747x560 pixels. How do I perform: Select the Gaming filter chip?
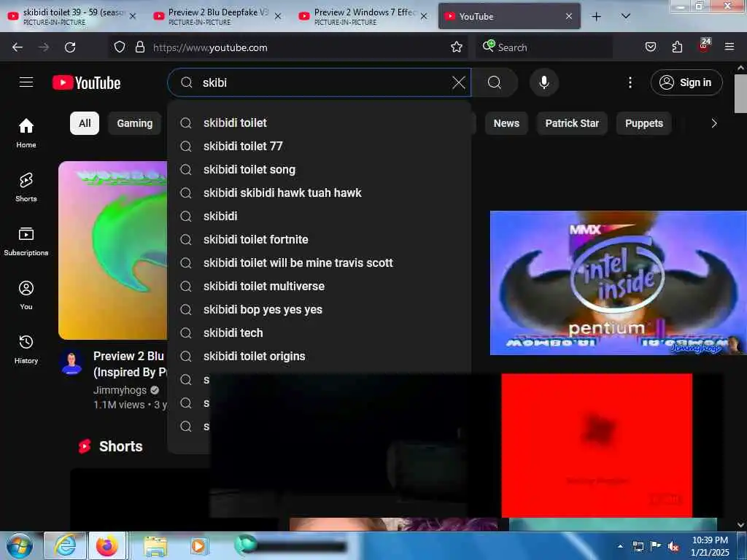click(x=135, y=123)
